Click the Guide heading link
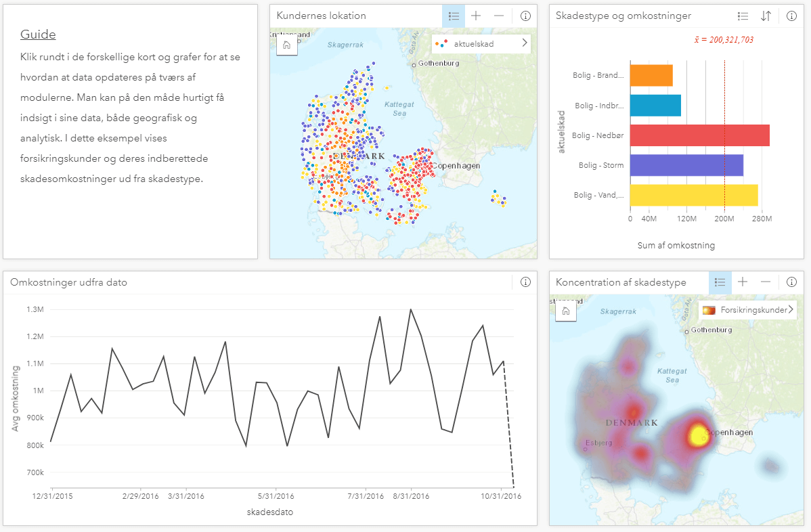The width and height of the screenshot is (811, 532). [x=38, y=35]
